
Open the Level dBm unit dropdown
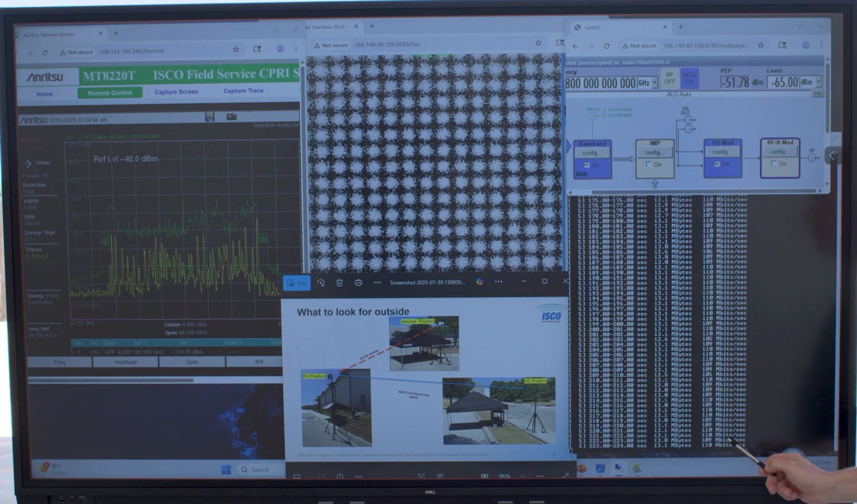[x=819, y=82]
